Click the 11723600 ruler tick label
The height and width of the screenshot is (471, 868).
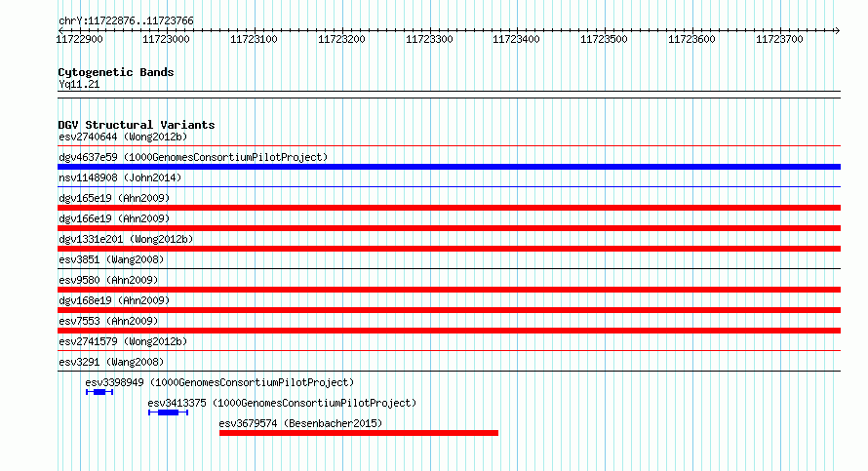click(692, 39)
